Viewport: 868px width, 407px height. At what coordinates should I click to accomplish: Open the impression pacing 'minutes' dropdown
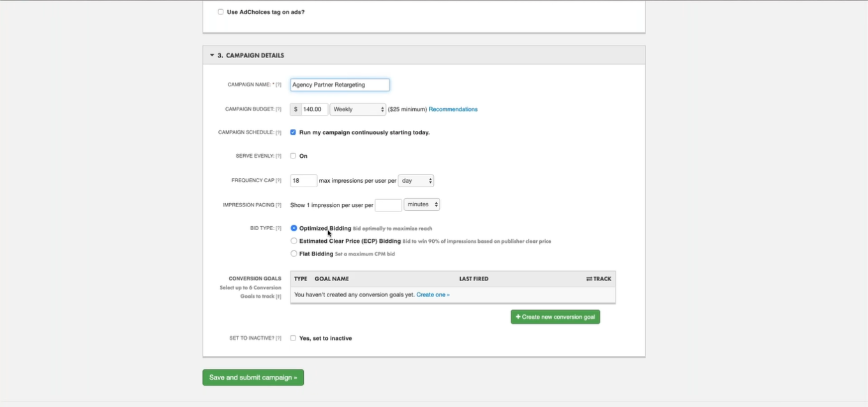point(421,204)
